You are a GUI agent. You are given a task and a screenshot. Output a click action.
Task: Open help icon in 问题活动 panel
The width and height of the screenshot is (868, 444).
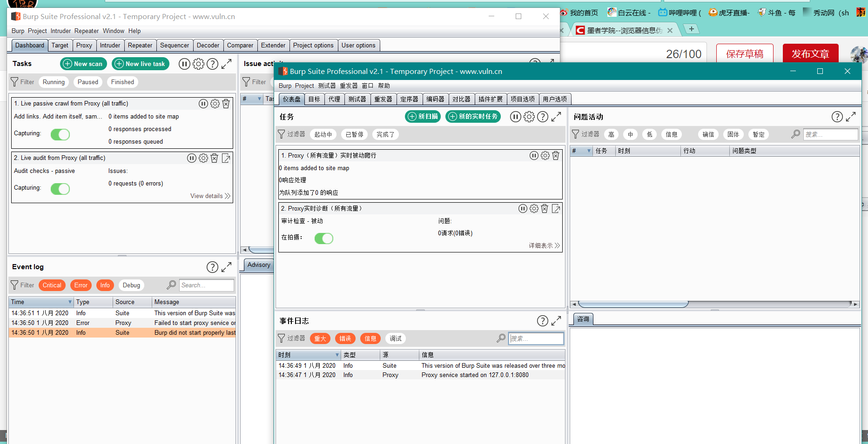(837, 117)
